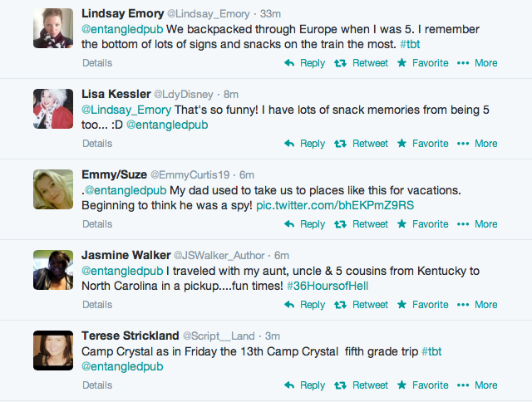Reply to Emmy/Suze's tweet
Image resolution: width=532 pixels, height=402 pixels.
click(305, 224)
